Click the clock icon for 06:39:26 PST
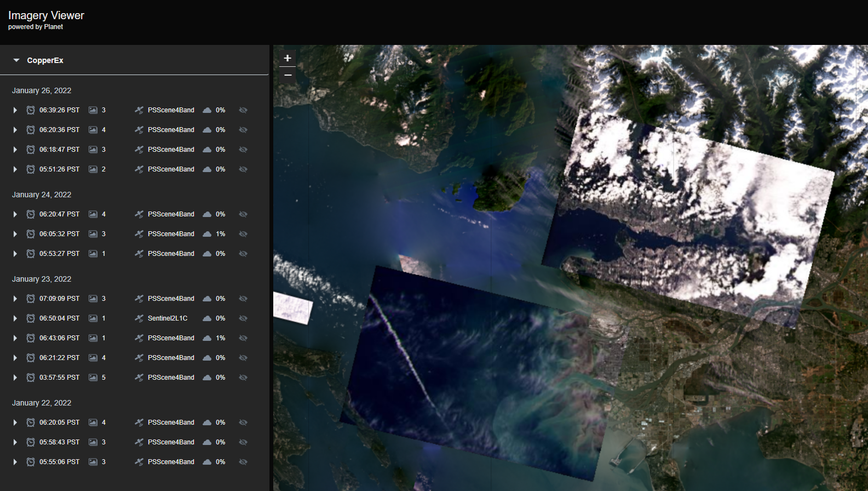 [x=31, y=110]
